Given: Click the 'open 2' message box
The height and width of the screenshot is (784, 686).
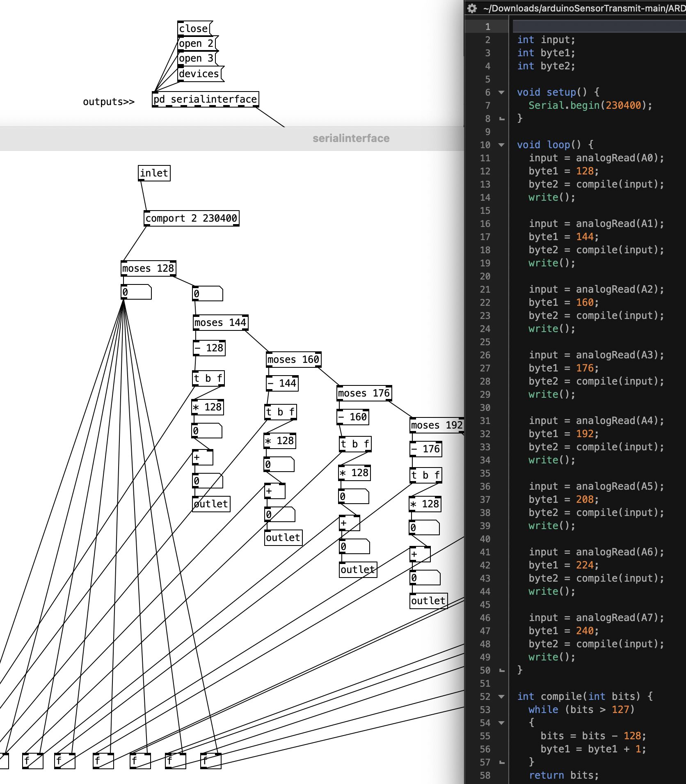Looking at the screenshot, I should click(196, 44).
